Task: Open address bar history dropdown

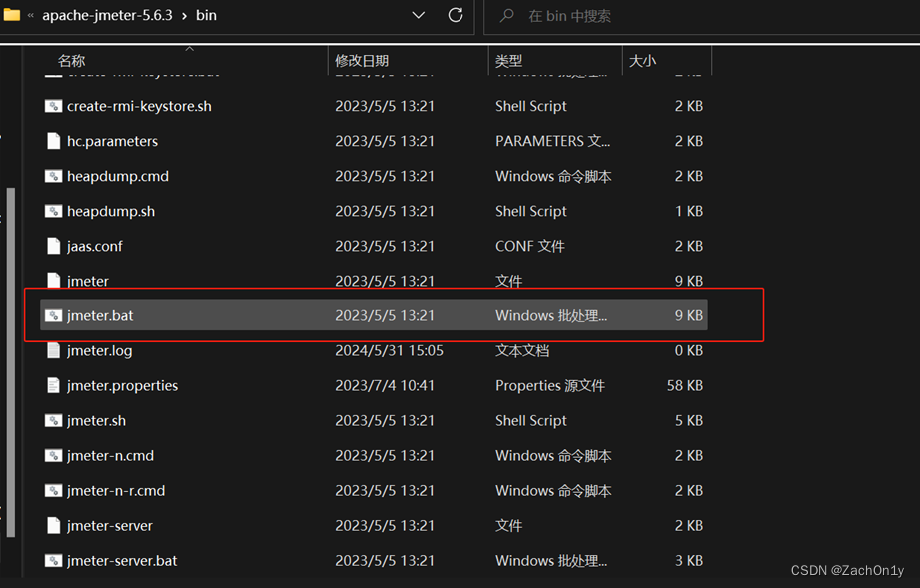Action: pyautogui.click(x=419, y=15)
